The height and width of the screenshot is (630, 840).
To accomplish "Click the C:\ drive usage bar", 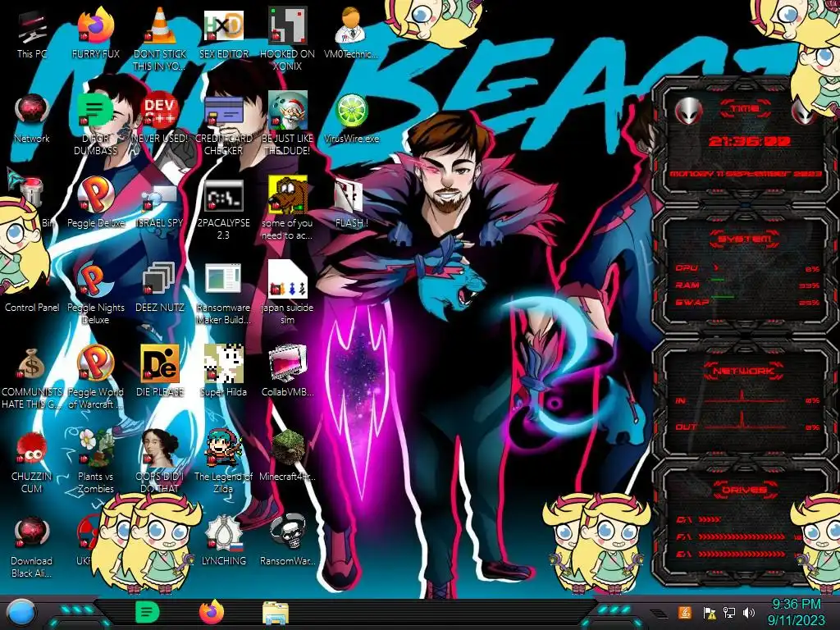I will click(x=710, y=519).
